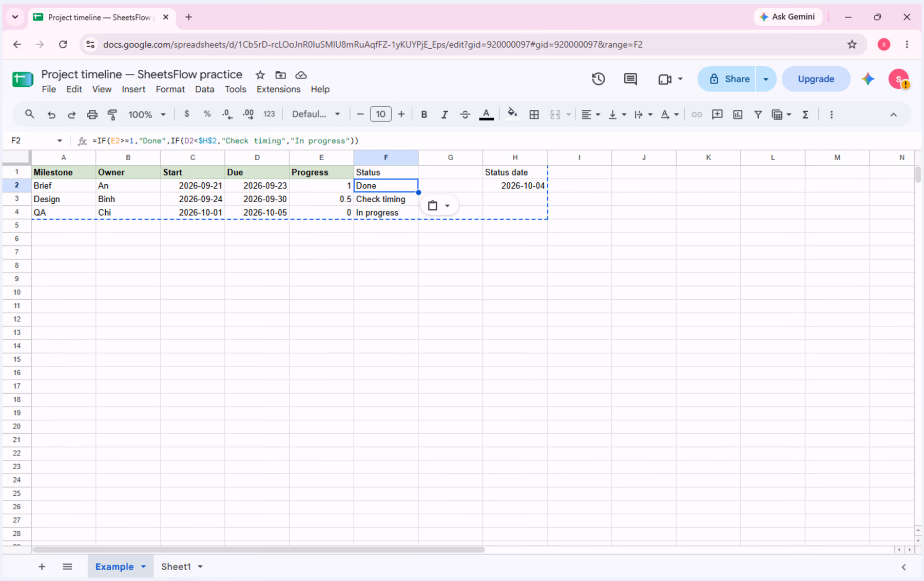Open the Format menu

click(x=170, y=89)
